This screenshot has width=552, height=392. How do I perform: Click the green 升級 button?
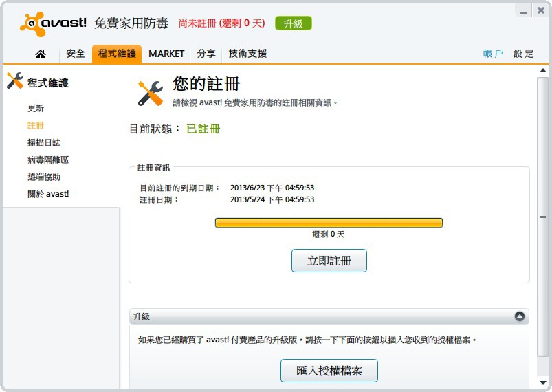tap(294, 23)
